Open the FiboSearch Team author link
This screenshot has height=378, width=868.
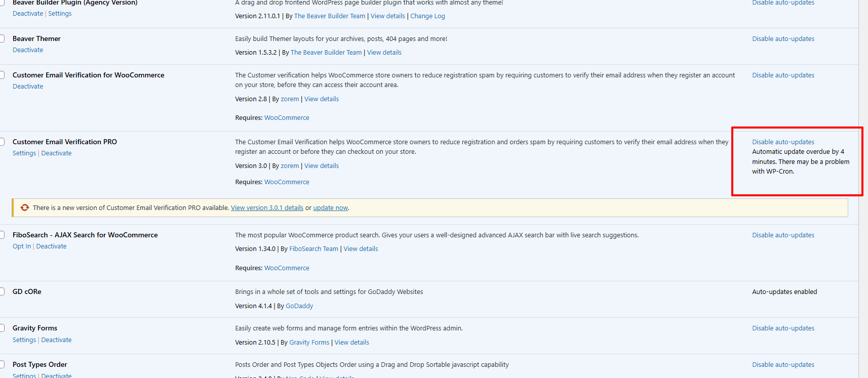pos(313,249)
